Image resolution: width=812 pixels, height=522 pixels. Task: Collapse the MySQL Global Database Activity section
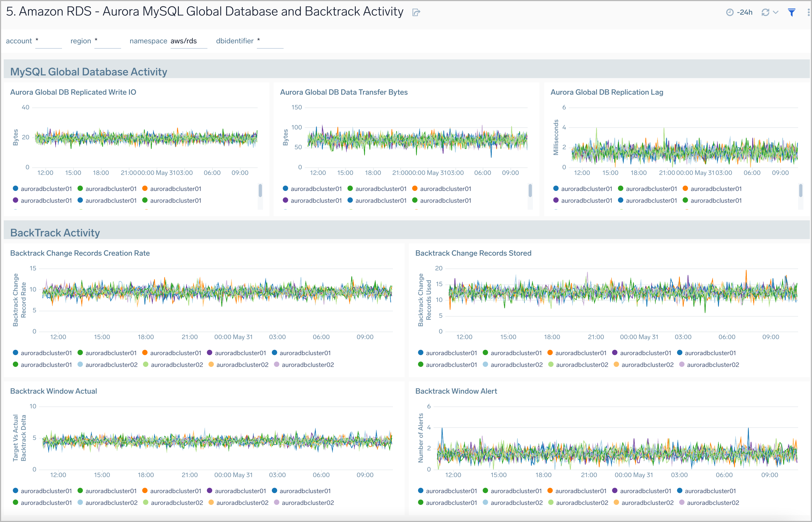point(89,71)
